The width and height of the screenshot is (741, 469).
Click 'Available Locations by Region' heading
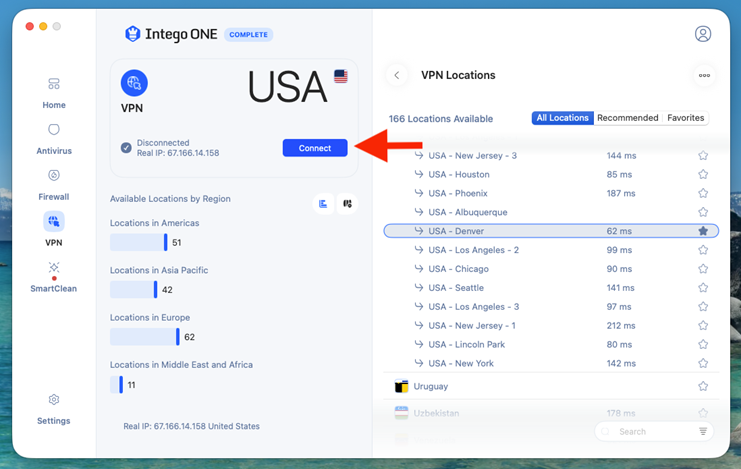(x=170, y=199)
